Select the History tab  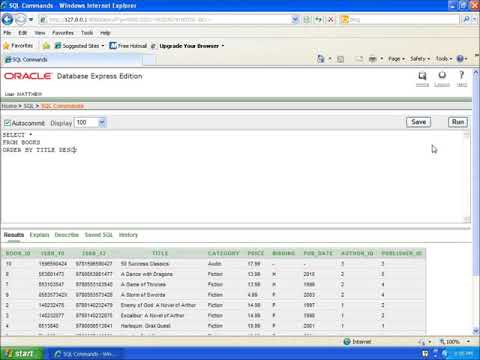(x=128, y=235)
